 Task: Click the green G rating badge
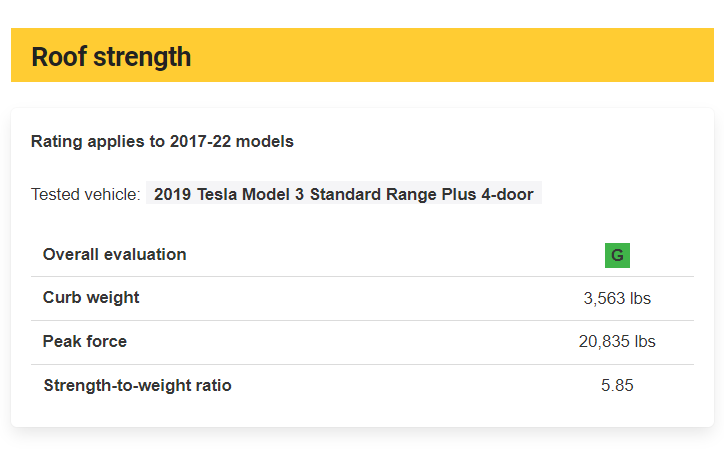coord(617,255)
